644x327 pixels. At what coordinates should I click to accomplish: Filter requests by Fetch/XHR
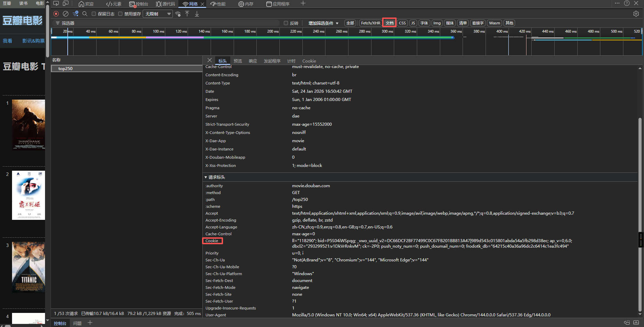click(x=370, y=23)
